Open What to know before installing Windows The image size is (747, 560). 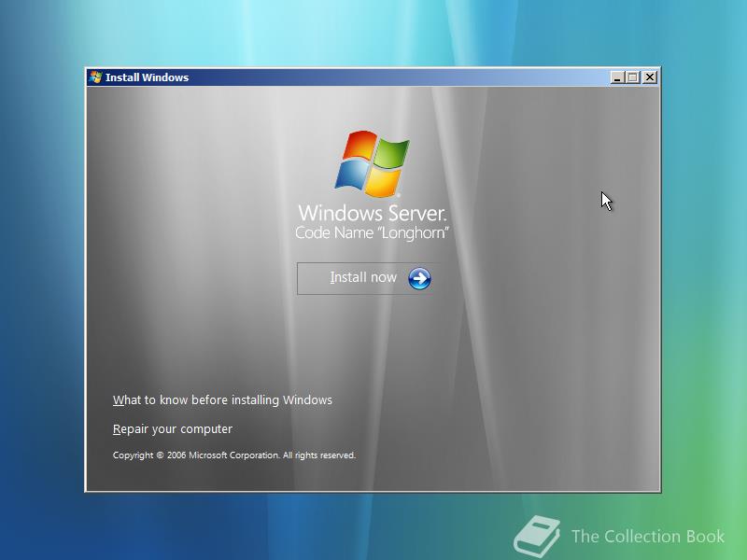[x=222, y=400]
